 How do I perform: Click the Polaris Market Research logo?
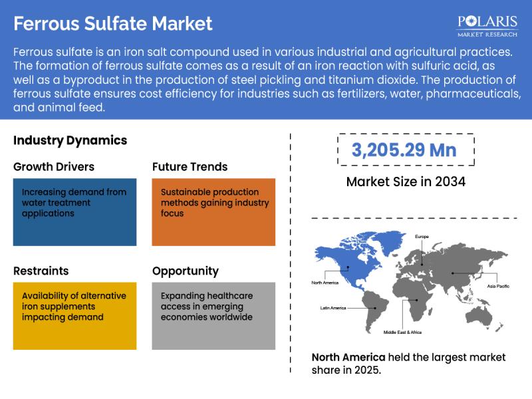click(488, 25)
